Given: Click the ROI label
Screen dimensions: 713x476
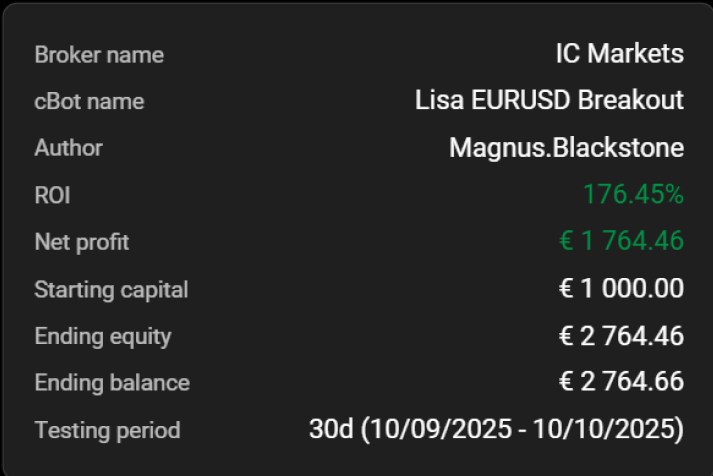Looking at the screenshot, I should click(52, 195).
